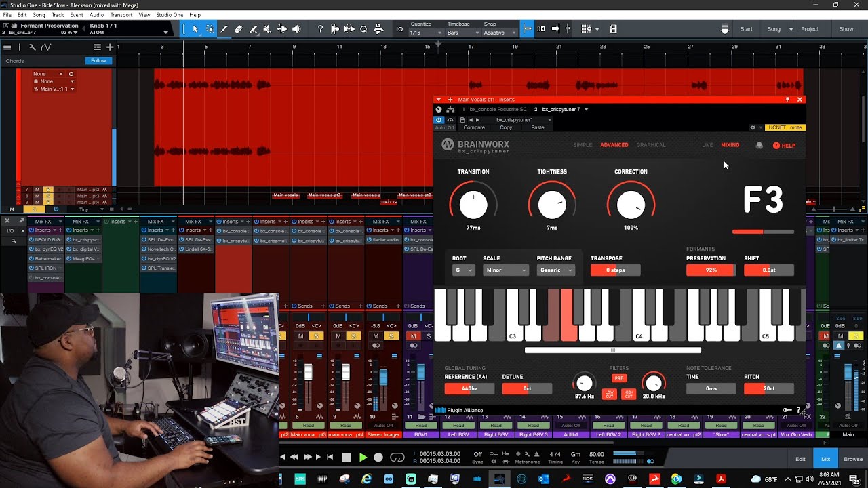Open the ROOT key dropdown
The height and width of the screenshot is (488, 868).
[x=464, y=270]
